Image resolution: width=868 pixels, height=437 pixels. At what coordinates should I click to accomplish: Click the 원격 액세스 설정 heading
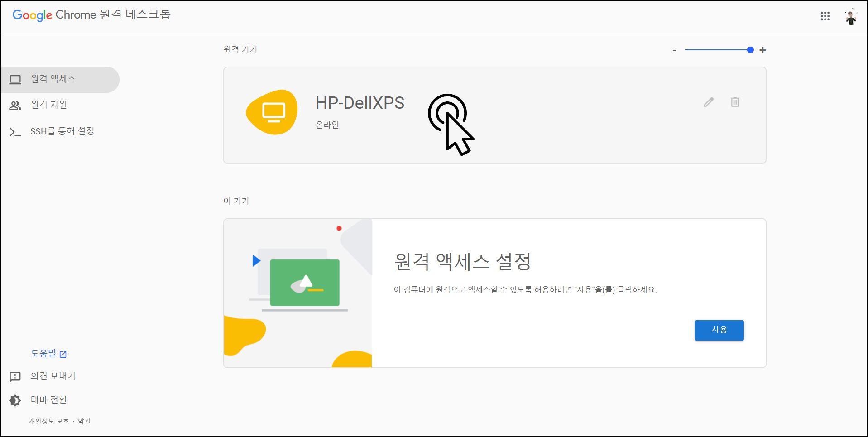[x=463, y=262]
